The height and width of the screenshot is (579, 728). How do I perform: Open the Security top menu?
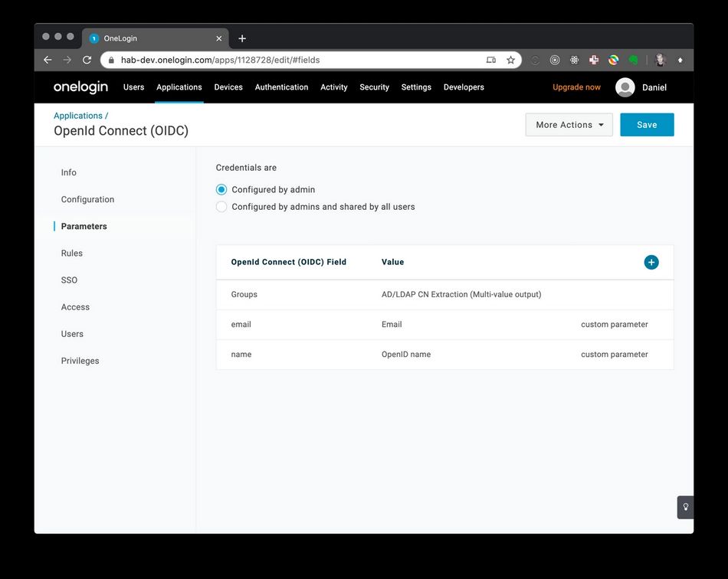pyautogui.click(x=374, y=87)
